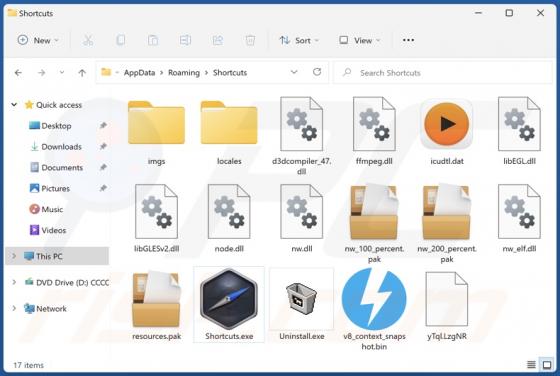Expand the DVD Drive tree node
This screenshot has width=560, height=376.
[x=14, y=282]
